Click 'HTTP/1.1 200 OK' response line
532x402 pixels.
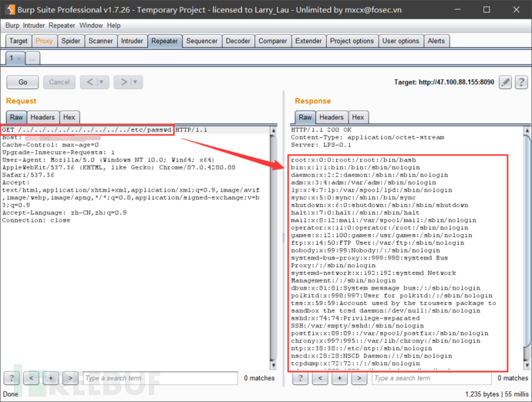(321, 130)
